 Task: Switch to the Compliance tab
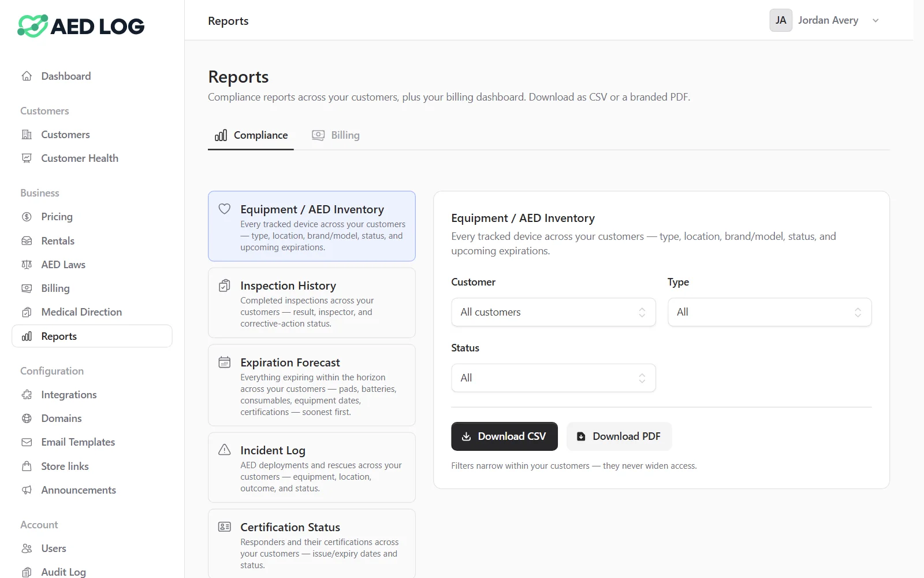coord(251,135)
